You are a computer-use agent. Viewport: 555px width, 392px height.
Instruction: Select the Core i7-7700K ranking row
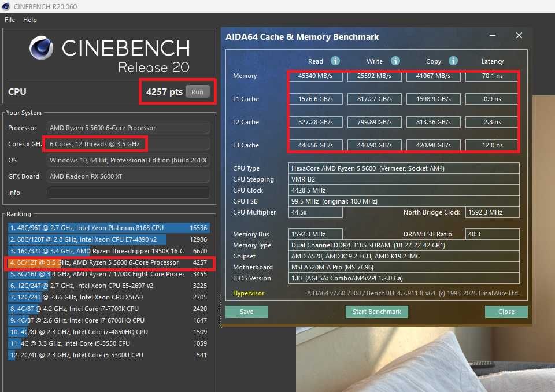click(x=109, y=309)
